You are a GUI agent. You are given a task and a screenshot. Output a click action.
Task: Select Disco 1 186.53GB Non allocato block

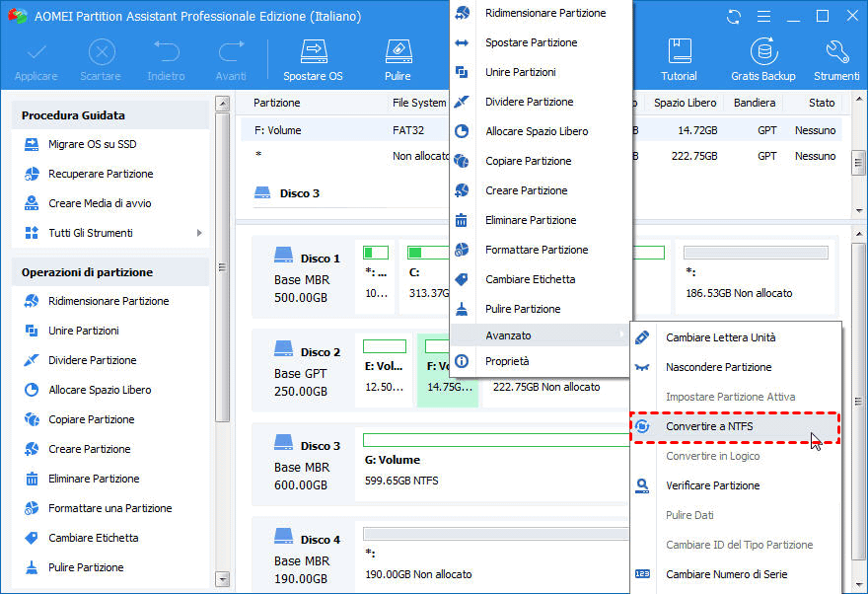coord(756,277)
